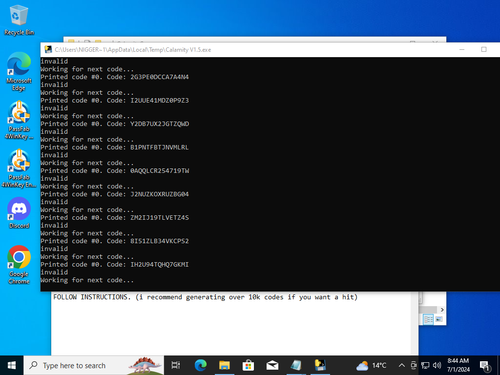500x375 pixels.
Task: Click the console line with code Y2DB7UX2JGTZQWD
Action: click(x=115, y=124)
